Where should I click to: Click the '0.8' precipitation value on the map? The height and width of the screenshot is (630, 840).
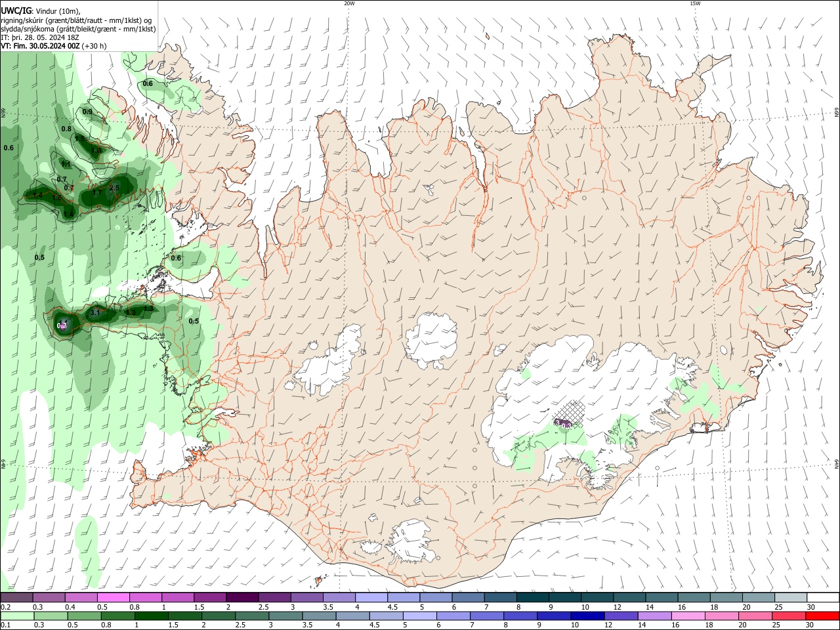click(66, 129)
